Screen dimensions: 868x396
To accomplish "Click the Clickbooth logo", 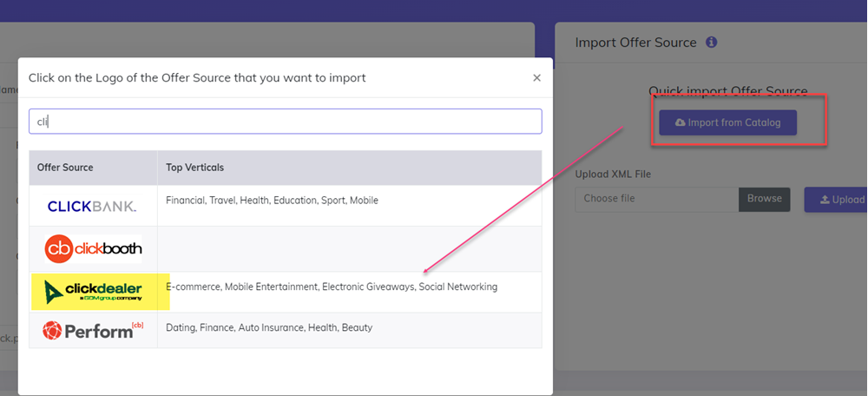I will (93, 248).
